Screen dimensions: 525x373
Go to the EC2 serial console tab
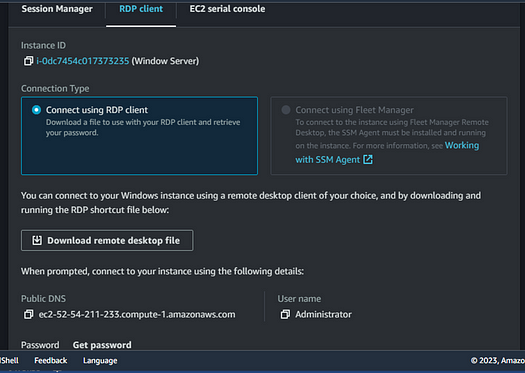tap(227, 9)
